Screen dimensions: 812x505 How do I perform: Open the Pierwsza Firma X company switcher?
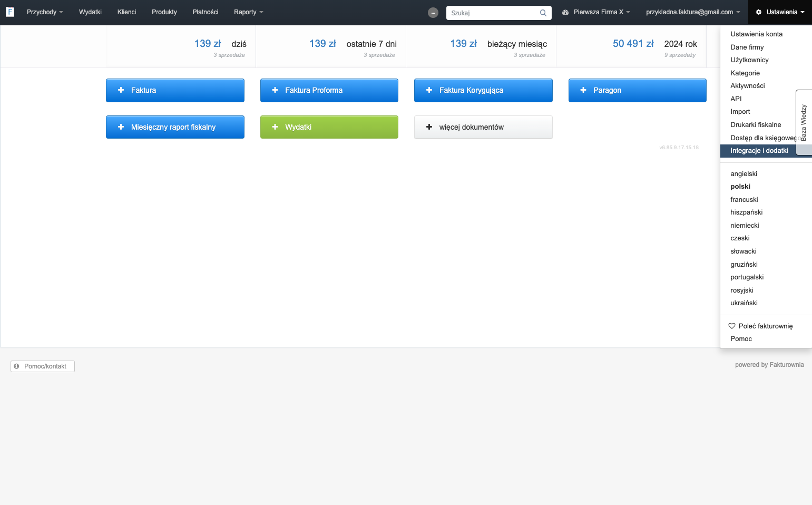(596, 12)
